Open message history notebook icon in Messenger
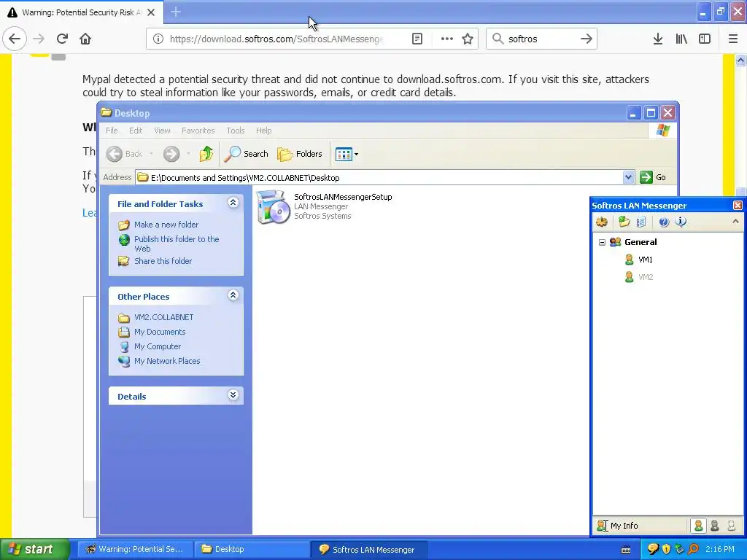 tap(641, 222)
